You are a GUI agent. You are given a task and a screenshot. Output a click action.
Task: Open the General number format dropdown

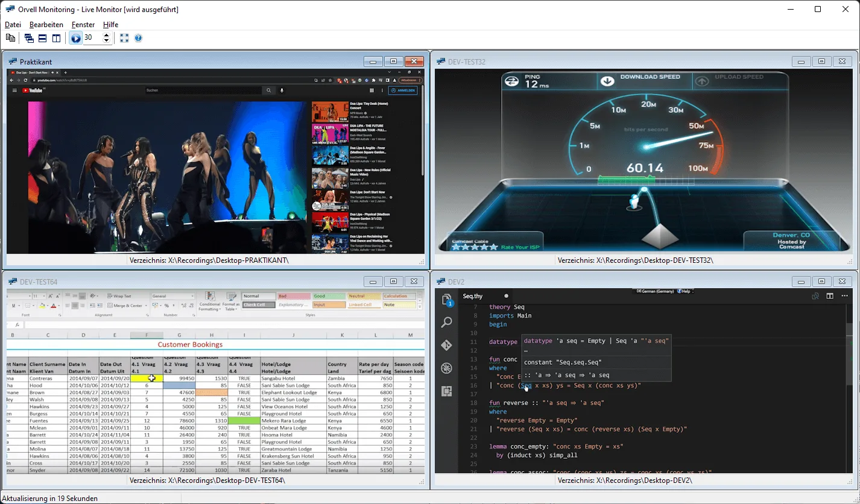tap(173, 296)
